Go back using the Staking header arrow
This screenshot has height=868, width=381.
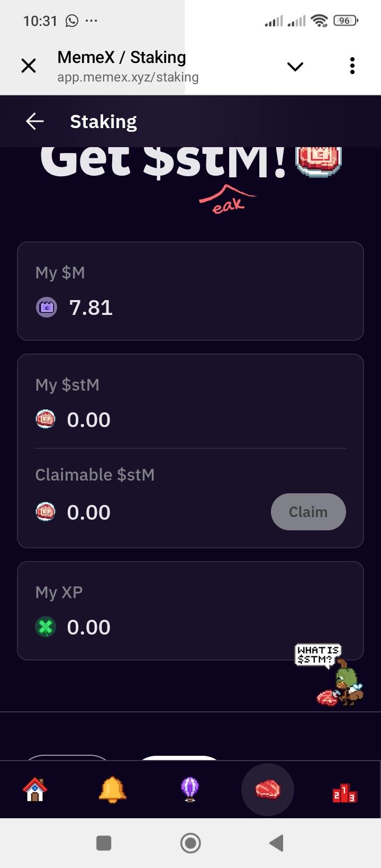tap(35, 121)
